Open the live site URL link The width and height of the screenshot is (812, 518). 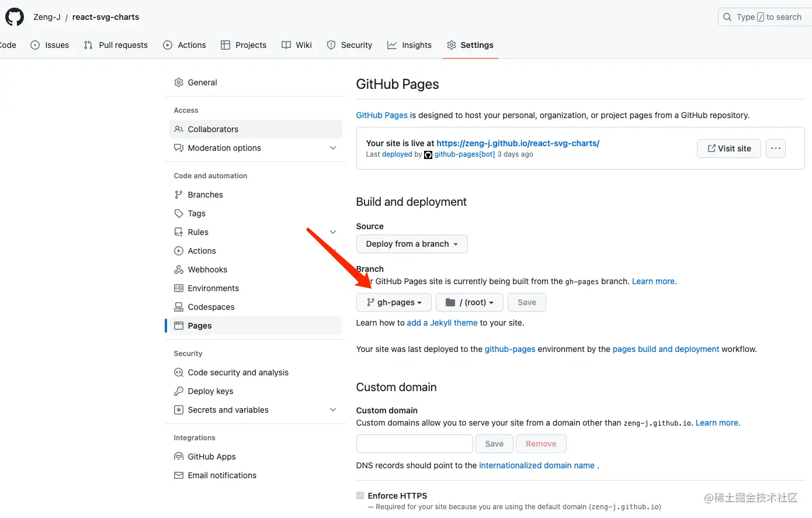click(518, 143)
